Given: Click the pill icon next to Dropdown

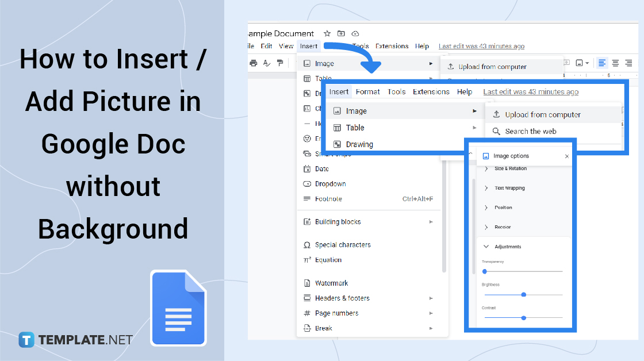Looking at the screenshot, I should click(x=307, y=184).
